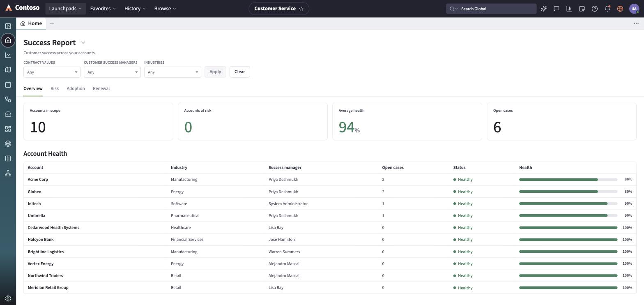The image size is (644, 305).
Task: Click the Health column header
Action: (x=525, y=168)
